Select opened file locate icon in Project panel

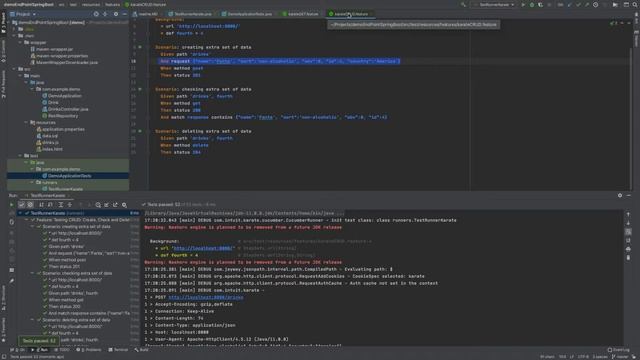96,14
